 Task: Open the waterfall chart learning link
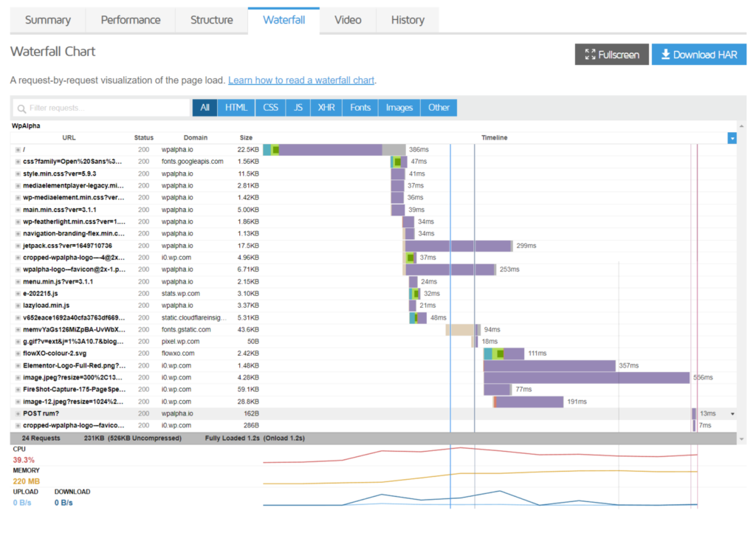(301, 80)
